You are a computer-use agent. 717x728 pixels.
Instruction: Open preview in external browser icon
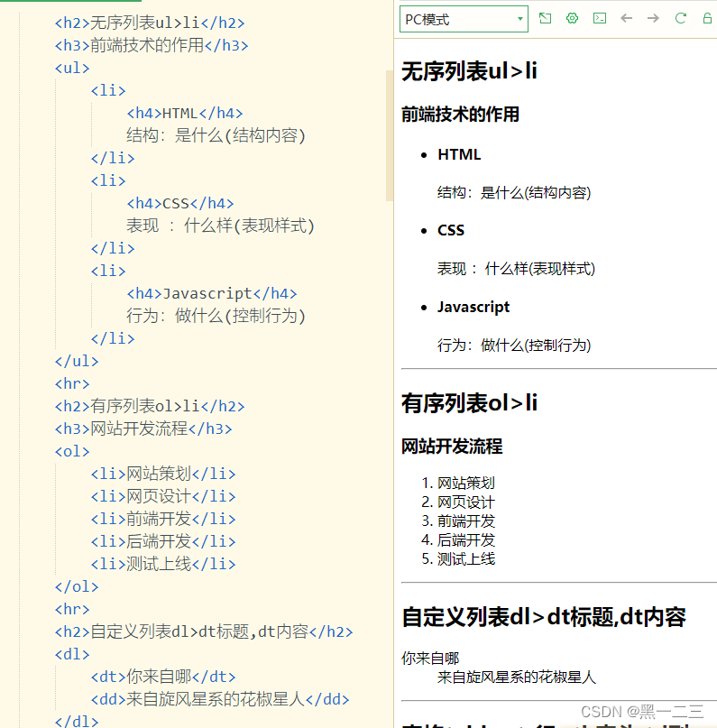coord(546,19)
